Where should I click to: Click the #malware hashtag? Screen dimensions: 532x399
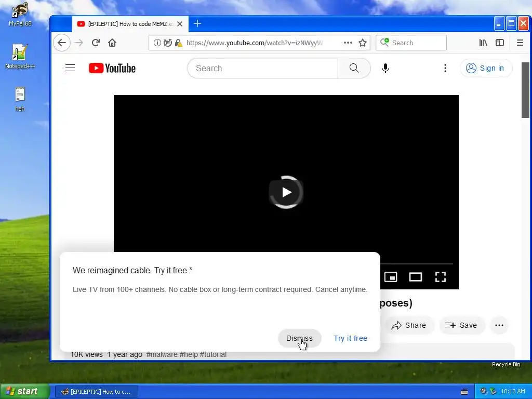pyautogui.click(x=162, y=354)
